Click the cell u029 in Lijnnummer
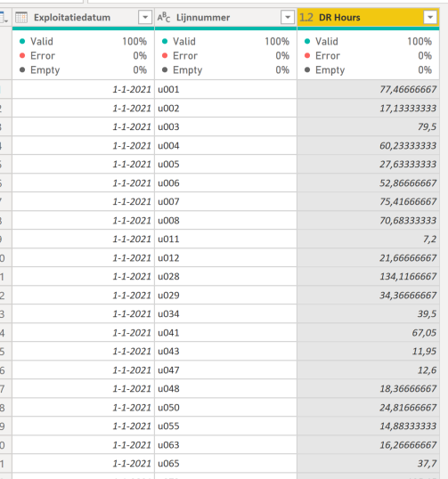 coord(225,296)
